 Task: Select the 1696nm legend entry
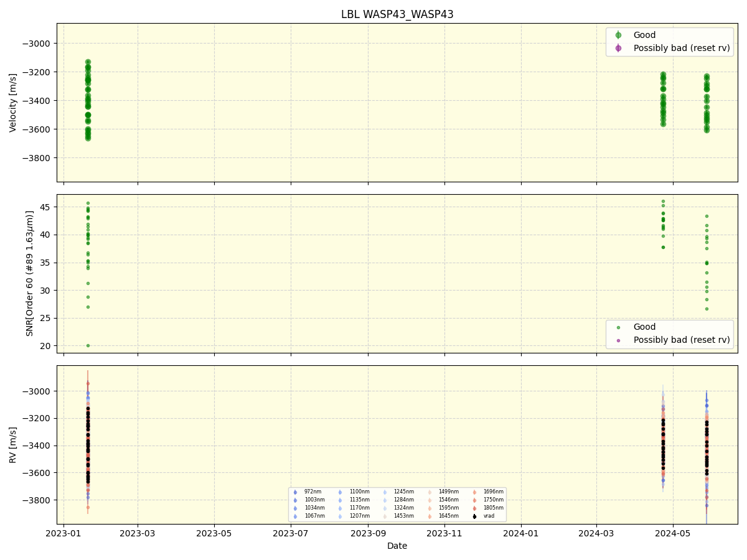(494, 492)
